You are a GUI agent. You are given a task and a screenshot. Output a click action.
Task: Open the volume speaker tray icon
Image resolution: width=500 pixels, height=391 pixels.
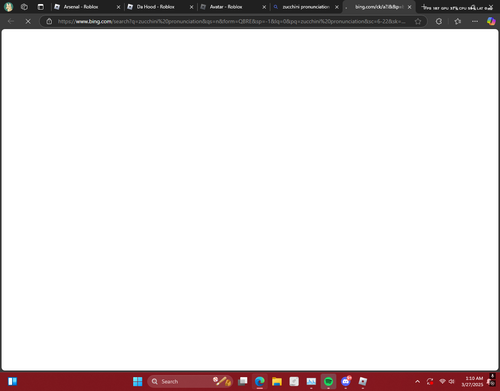(452, 381)
